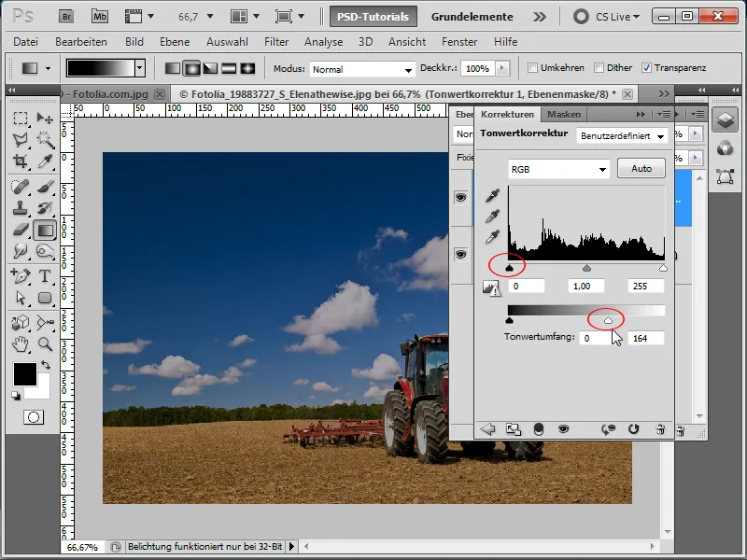Image resolution: width=747 pixels, height=560 pixels.
Task: Open the gradient picker dropdown arrow
Action: [139, 68]
